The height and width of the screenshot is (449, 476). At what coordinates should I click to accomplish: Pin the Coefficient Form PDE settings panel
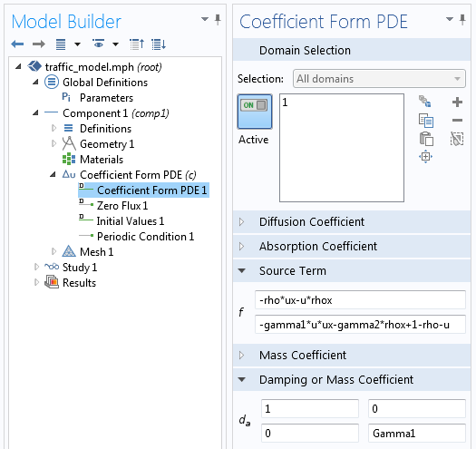pos(462,19)
